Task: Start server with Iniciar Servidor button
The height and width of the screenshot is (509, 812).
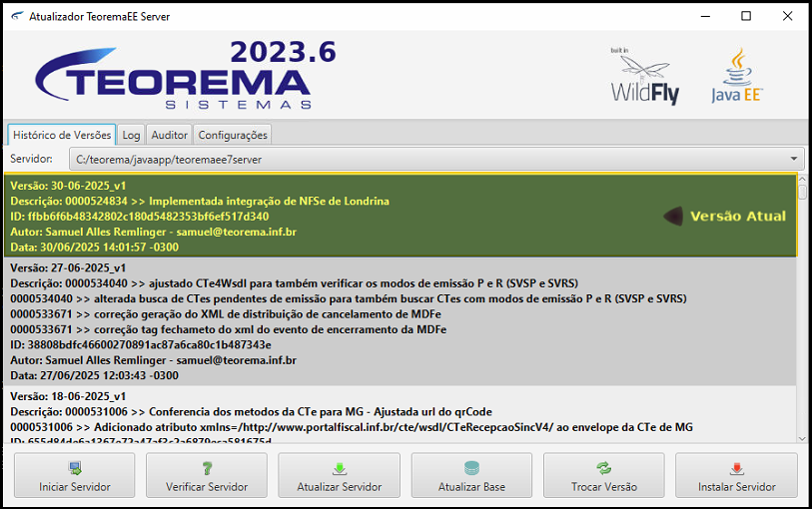Action: coord(75,475)
